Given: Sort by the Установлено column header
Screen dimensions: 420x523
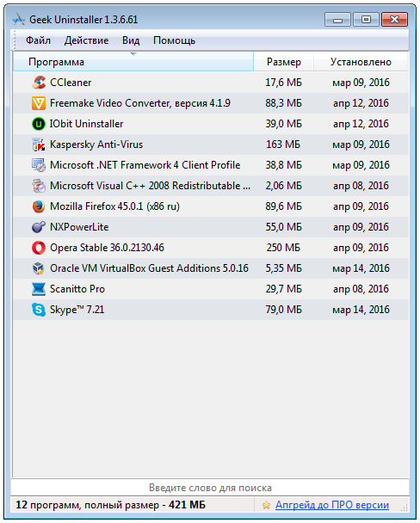Looking at the screenshot, I should point(361,62).
